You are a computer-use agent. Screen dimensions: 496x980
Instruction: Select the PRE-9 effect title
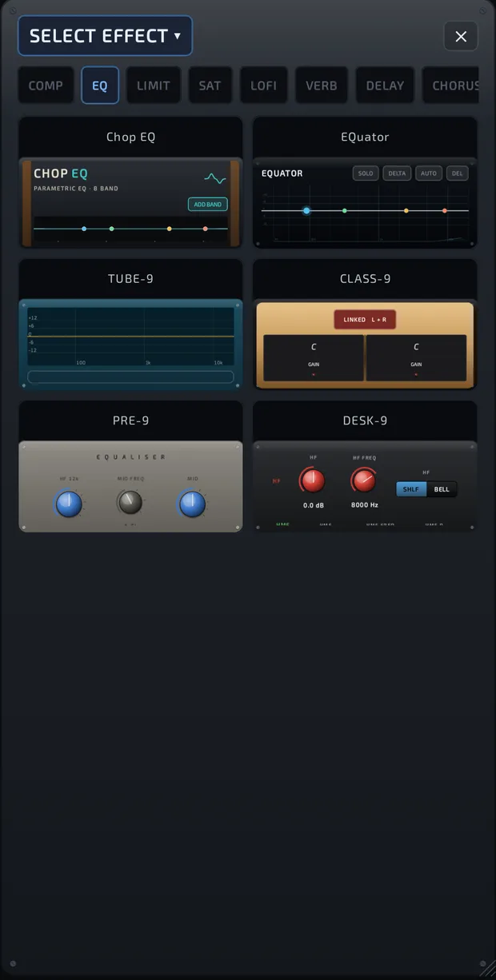point(130,420)
